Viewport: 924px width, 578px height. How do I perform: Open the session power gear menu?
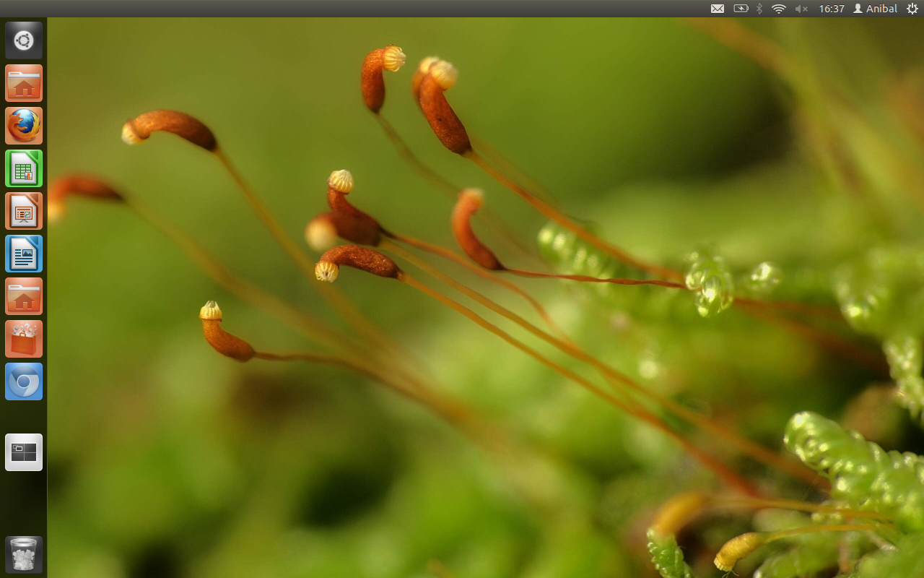912,9
